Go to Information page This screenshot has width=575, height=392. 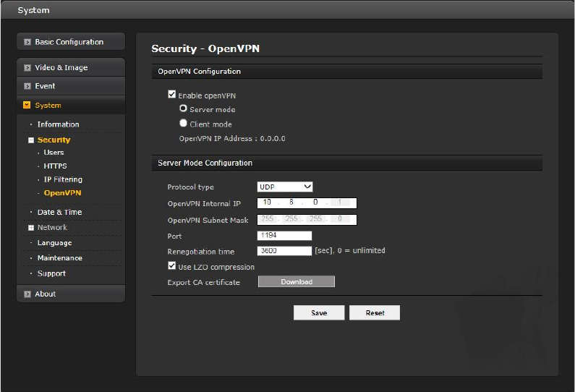pos(59,124)
